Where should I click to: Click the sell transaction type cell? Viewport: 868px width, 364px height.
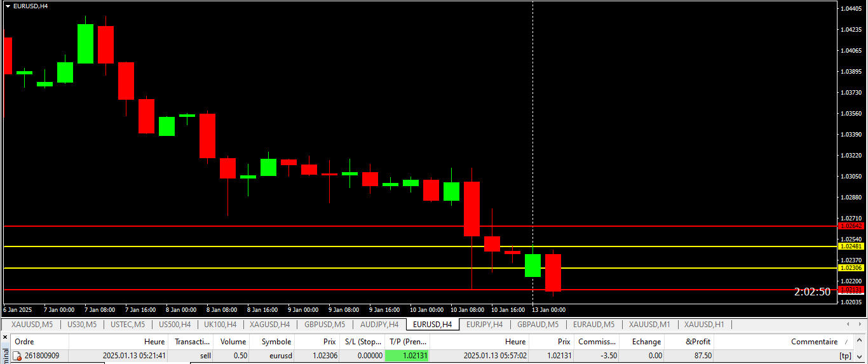[x=205, y=356]
